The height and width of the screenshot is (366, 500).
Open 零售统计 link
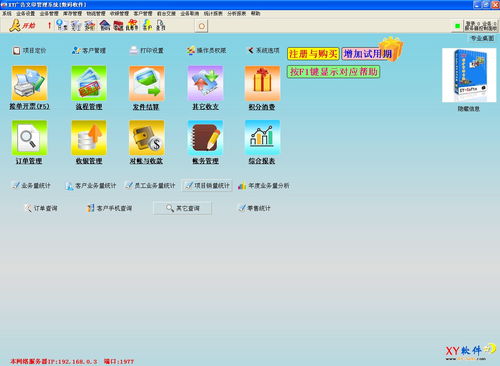tap(254, 208)
